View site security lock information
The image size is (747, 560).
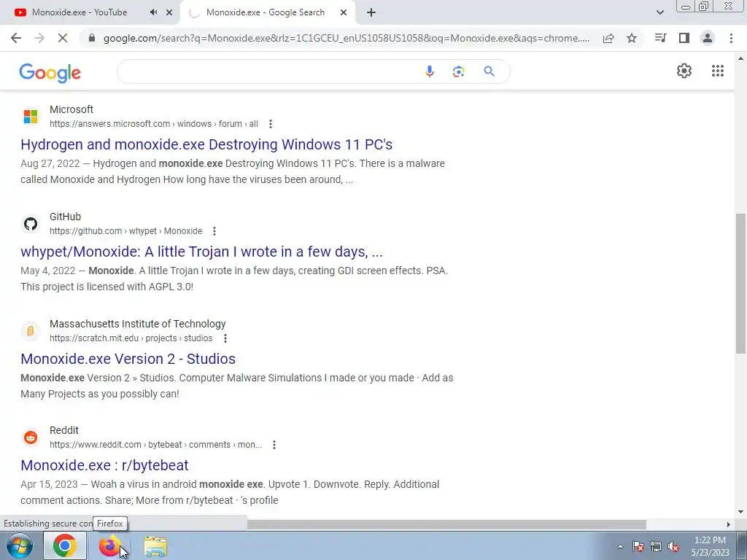click(x=92, y=38)
